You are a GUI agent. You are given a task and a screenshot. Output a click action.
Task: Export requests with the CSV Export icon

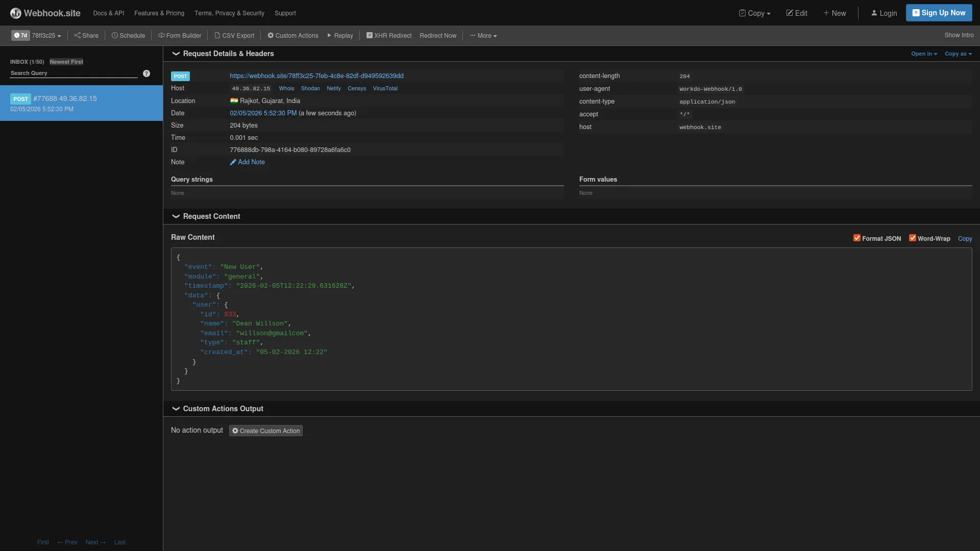point(217,35)
